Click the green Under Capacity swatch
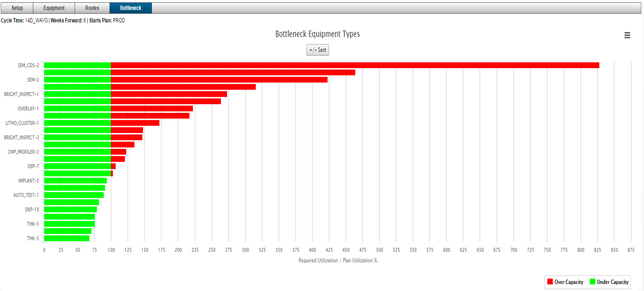Viewport: 644px width, 291px height. [x=592, y=282]
